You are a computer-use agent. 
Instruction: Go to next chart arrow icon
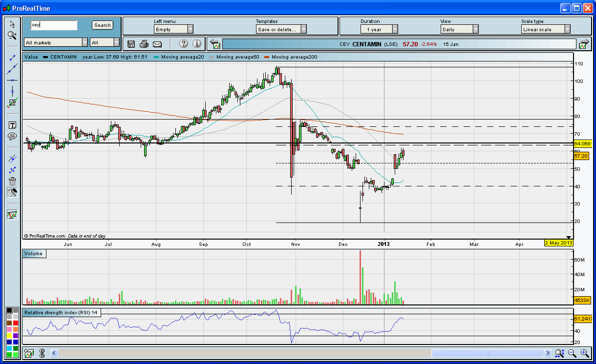(x=583, y=44)
